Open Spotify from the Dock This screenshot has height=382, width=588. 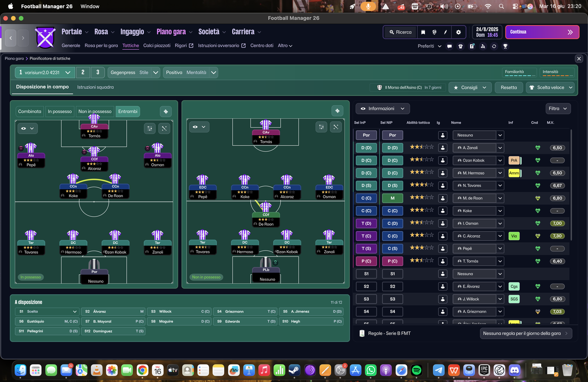coord(417,370)
